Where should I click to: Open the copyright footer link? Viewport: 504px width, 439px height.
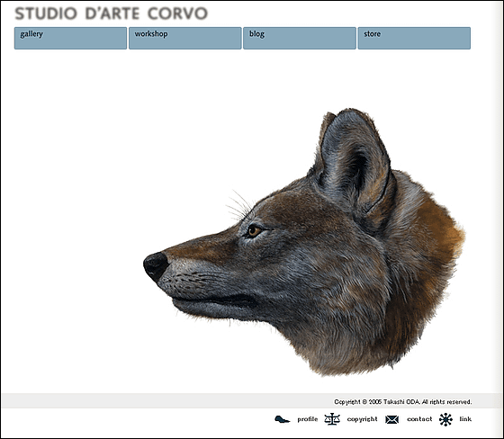click(x=362, y=419)
